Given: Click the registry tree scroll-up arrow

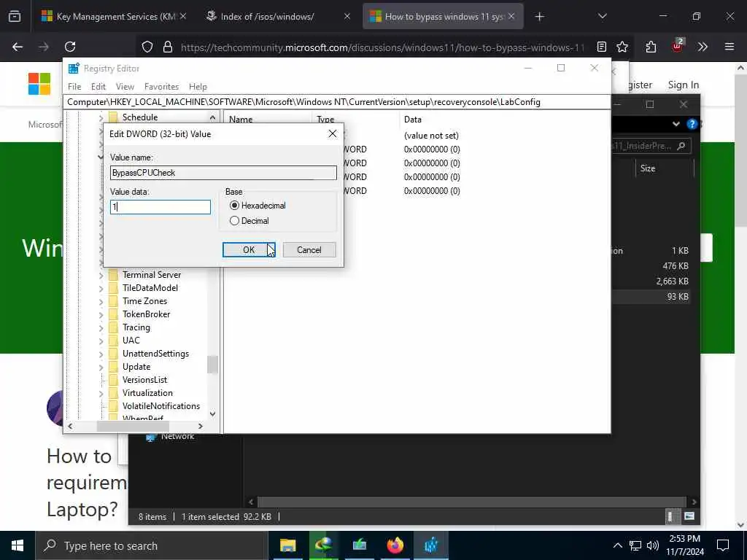Looking at the screenshot, I should [212, 117].
